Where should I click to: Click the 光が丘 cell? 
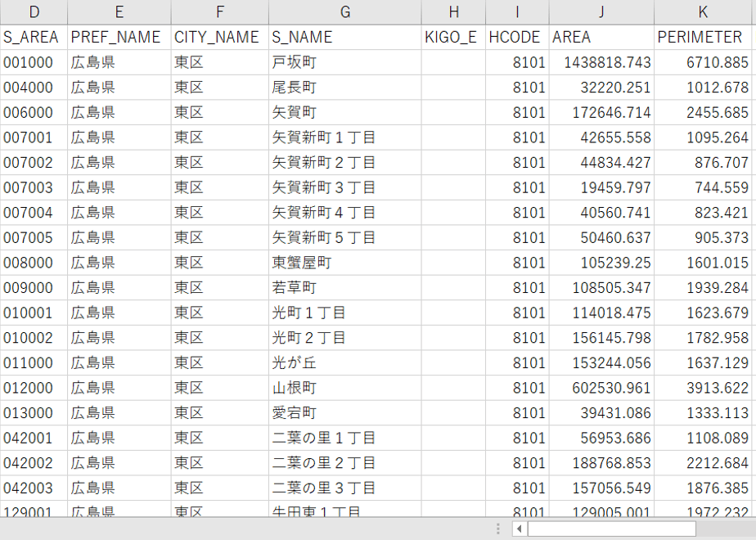pyautogui.click(x=345, y=363)
